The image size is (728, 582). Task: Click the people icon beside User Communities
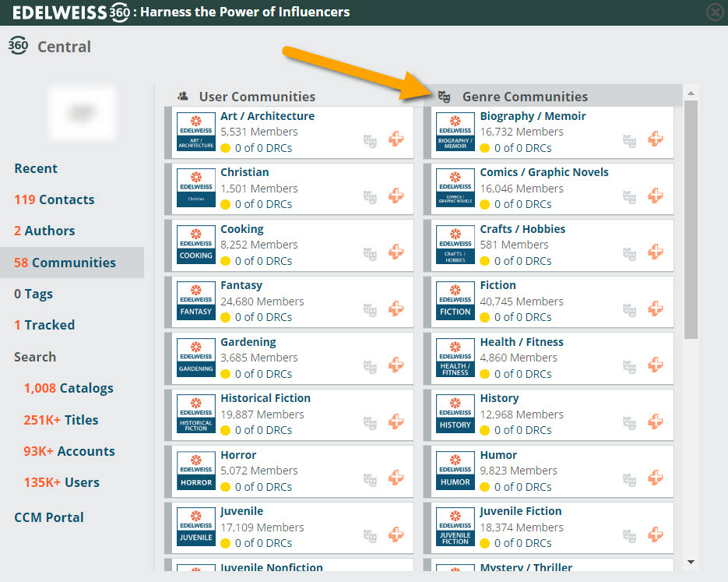[184, 96]
